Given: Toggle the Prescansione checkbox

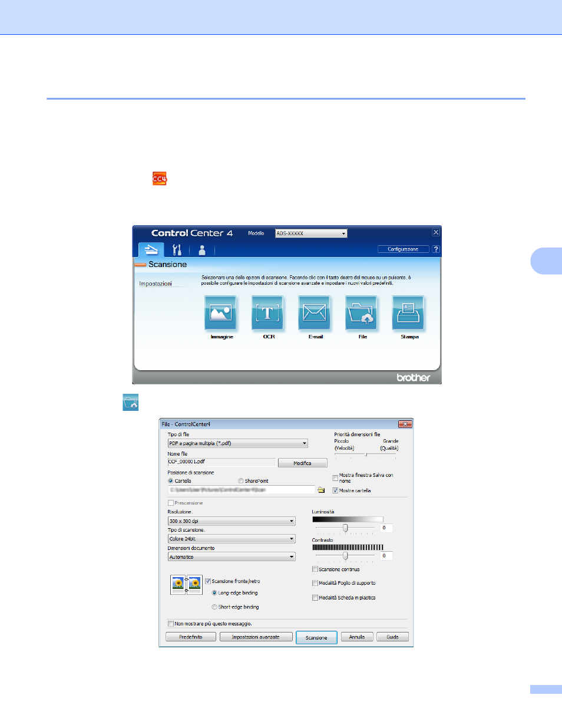Looking at the screenshot, I should (171, 503).
